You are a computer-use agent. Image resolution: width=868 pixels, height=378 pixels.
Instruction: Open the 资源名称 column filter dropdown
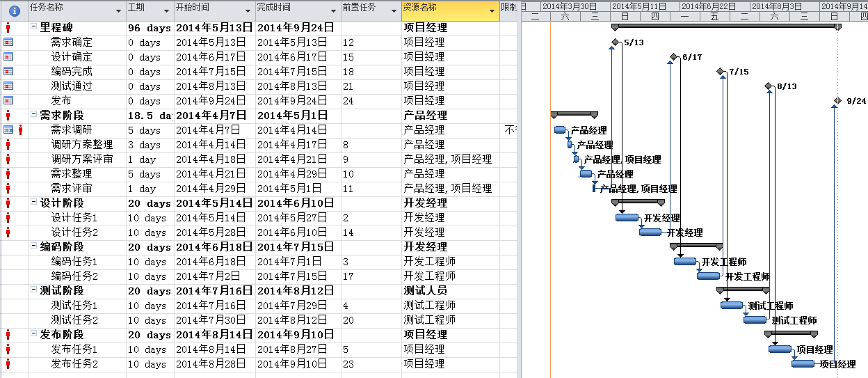492,11
